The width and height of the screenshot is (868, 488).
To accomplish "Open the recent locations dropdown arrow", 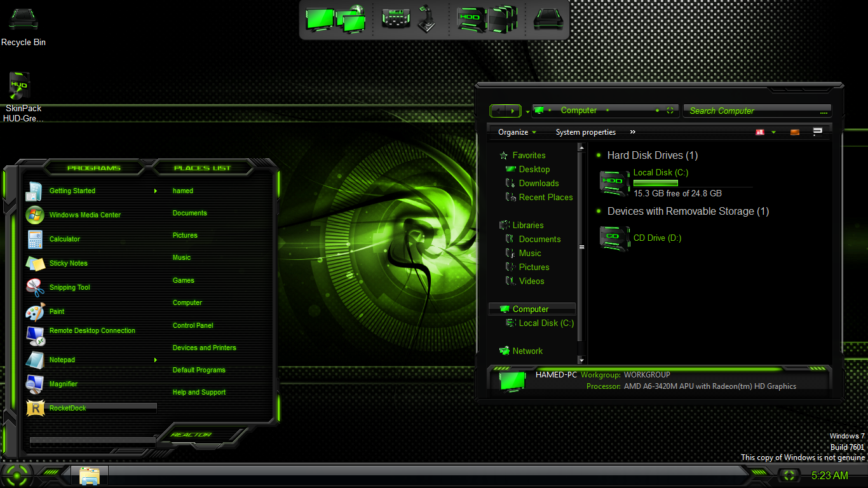I will (527, 112).
